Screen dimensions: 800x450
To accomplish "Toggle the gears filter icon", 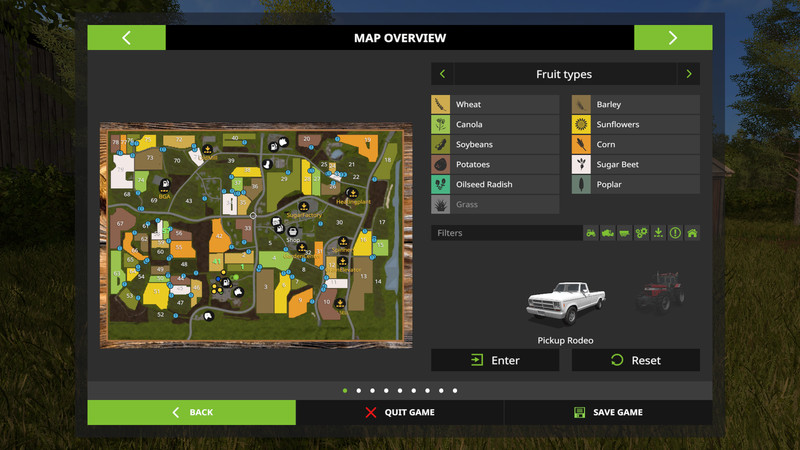I will point(642,233).
